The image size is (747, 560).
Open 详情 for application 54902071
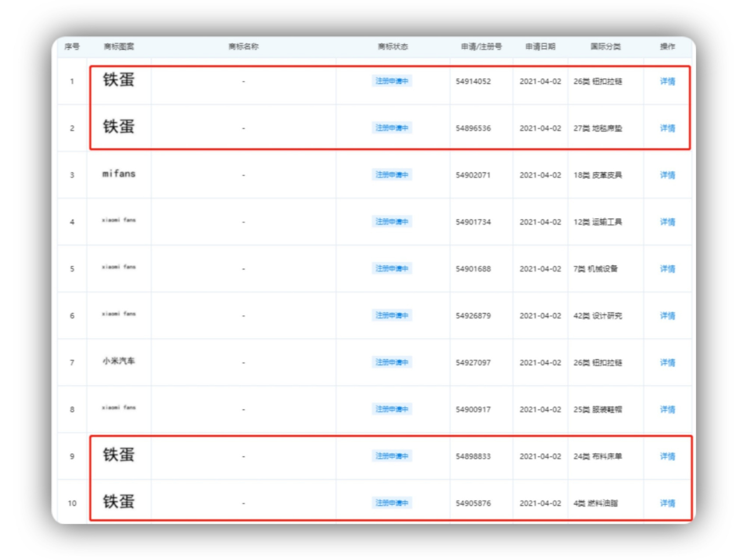pyautogui.click(x=667, y=175)
